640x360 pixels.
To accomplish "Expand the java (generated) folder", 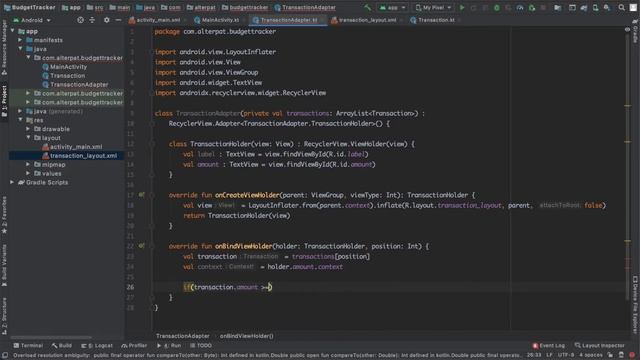I will tap(20, 111).
